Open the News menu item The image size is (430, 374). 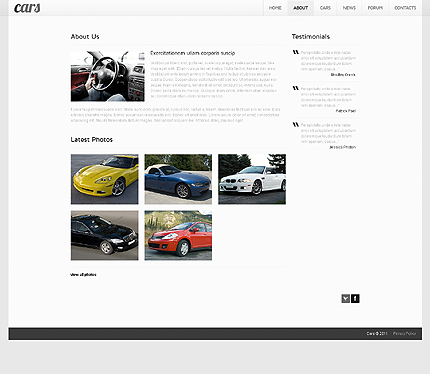pos(349,8)
